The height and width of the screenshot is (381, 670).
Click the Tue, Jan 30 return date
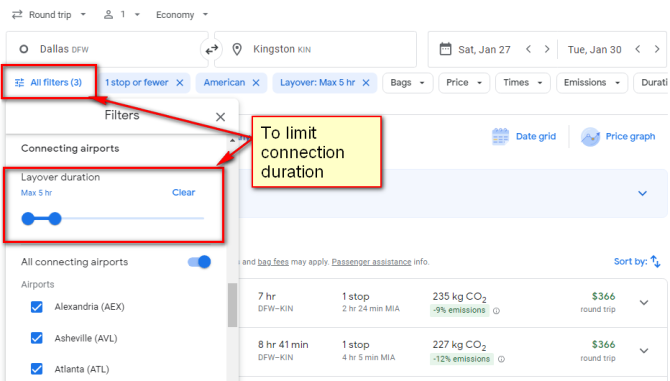[x=594, y=50]
